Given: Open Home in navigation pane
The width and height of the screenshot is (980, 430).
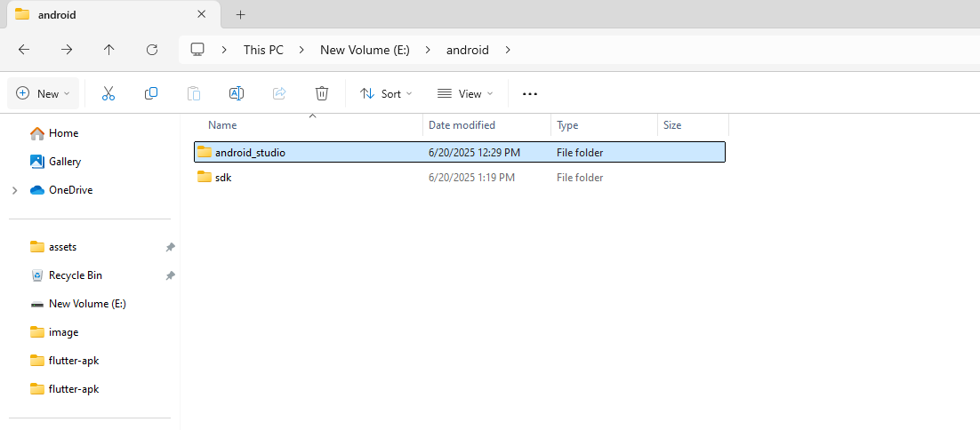Looking at the screenshot, I should click(x=54, y=133).
